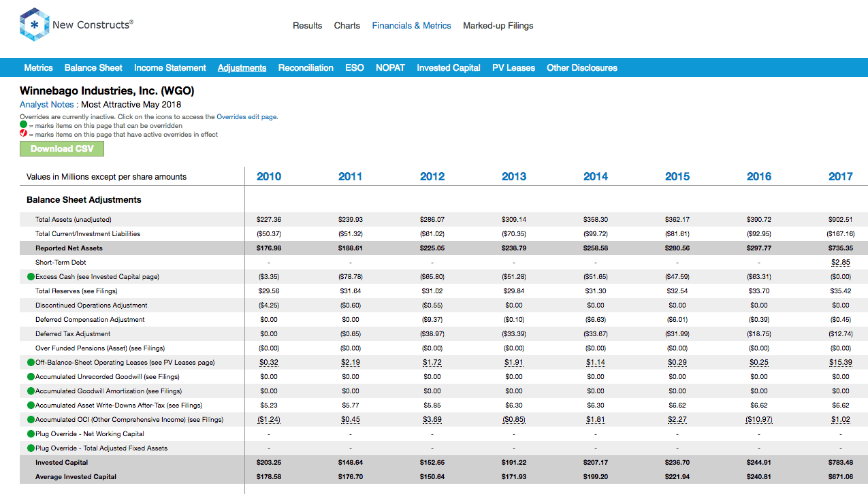This screenshot has width=868, height=494.
Task: Click the 2012 column header
Action: pos(432,176)
